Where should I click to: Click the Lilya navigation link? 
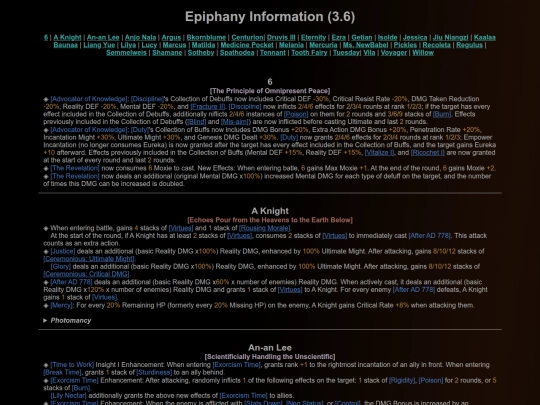128,45
